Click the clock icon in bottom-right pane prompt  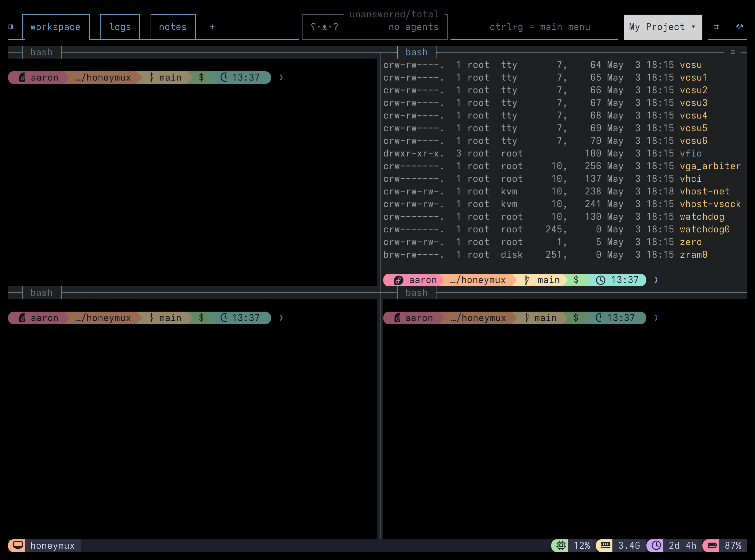pyautogui.click(x=599, y=318)
